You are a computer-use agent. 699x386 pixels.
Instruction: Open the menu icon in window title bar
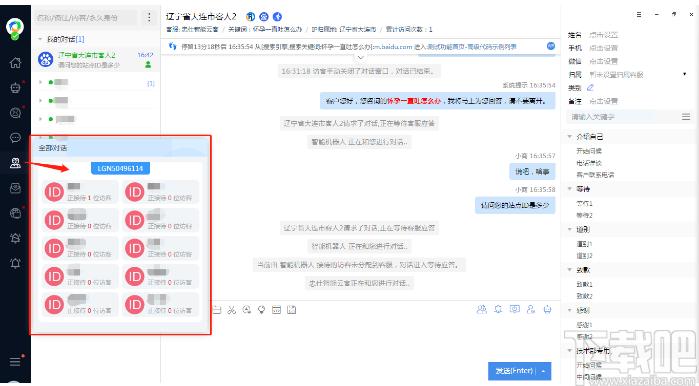[639, 14]
